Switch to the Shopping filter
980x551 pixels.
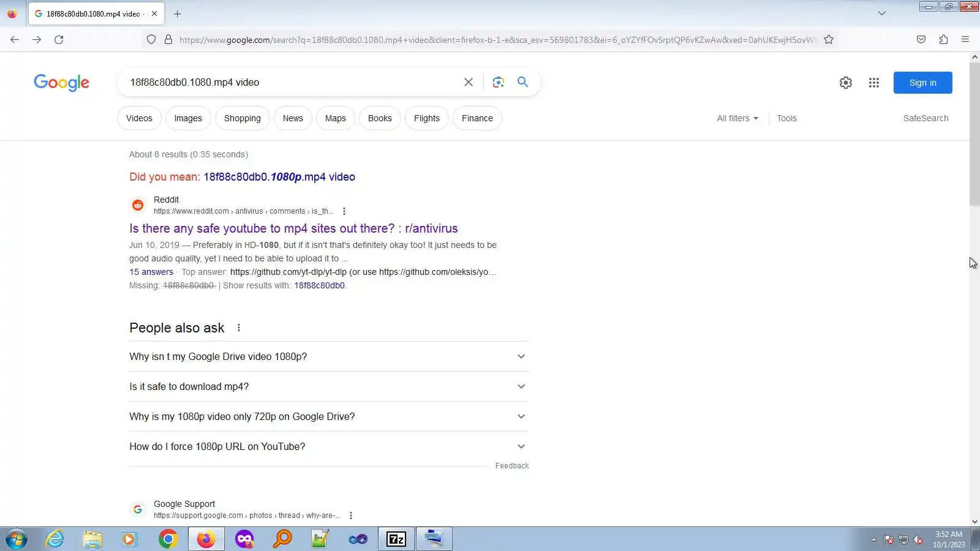243,118
